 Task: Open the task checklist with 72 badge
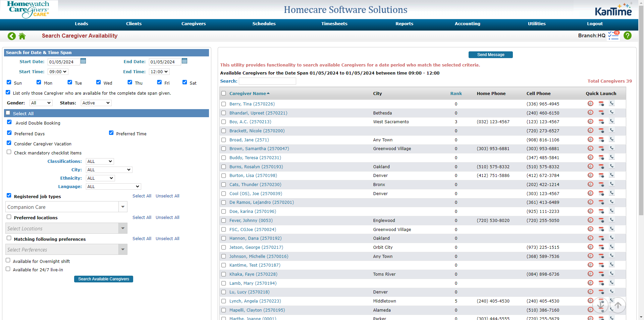click(x=613, y=36)
